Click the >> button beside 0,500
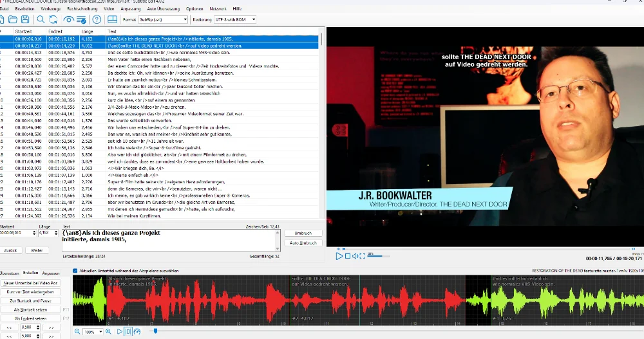This screenshot has width=644, height=339. tap(52, 327)
